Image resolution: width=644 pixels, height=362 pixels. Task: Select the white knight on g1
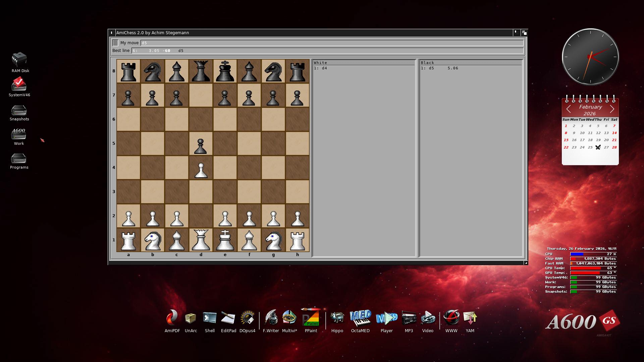click(273, 240)
